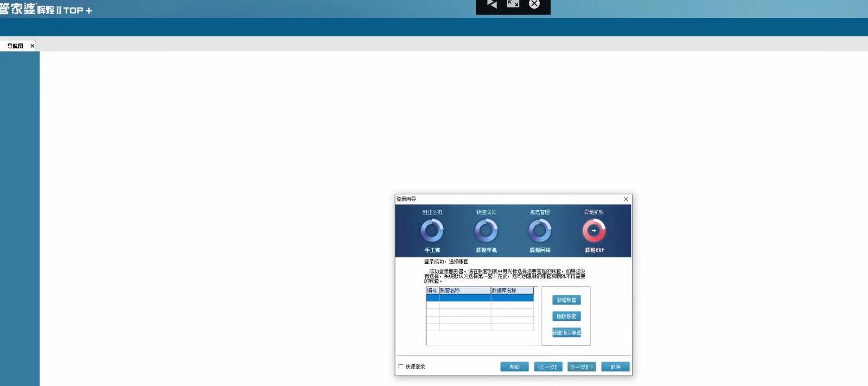Select the highlighted first account row
Screen dimensions: 868x386
[x=480, y=298]
